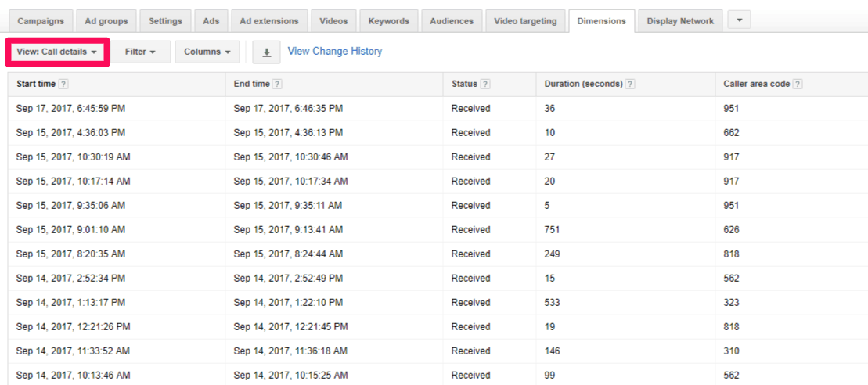Image resolution: width=868 pixels, height=385 pixels.
Task: Go to the Keywords tab
Action: pos(388,21)
